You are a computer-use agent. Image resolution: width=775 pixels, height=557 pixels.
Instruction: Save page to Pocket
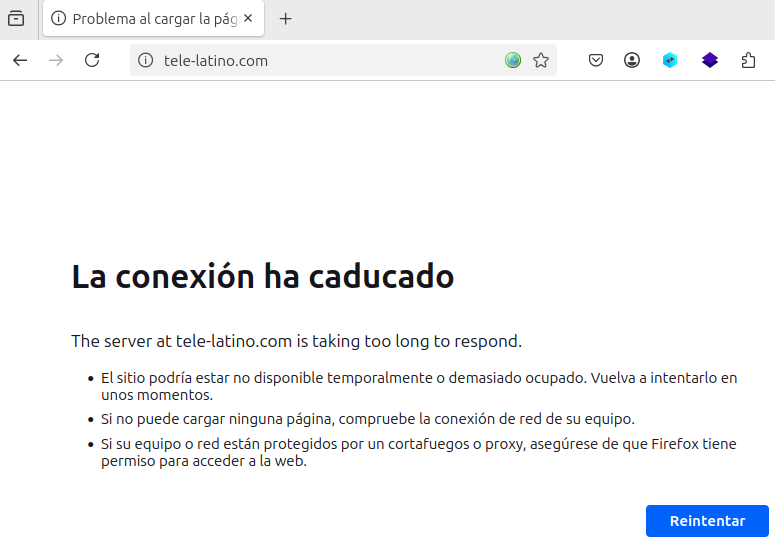point(596,60)
